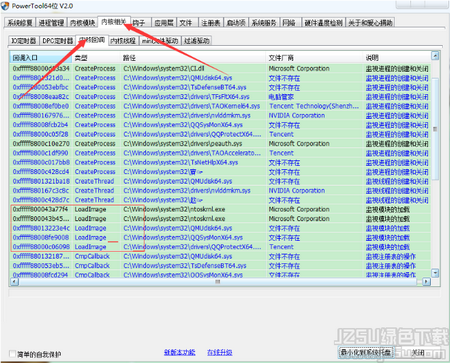Click the address cell 0xfffff8800c06098
This screenshot has width=450, height=363.
point(41,247)
